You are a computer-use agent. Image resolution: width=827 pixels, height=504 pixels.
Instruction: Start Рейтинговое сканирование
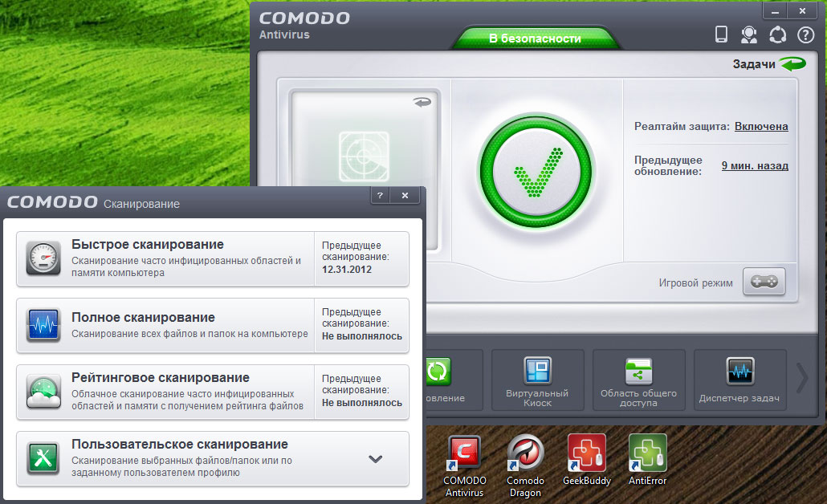[213, 392]
